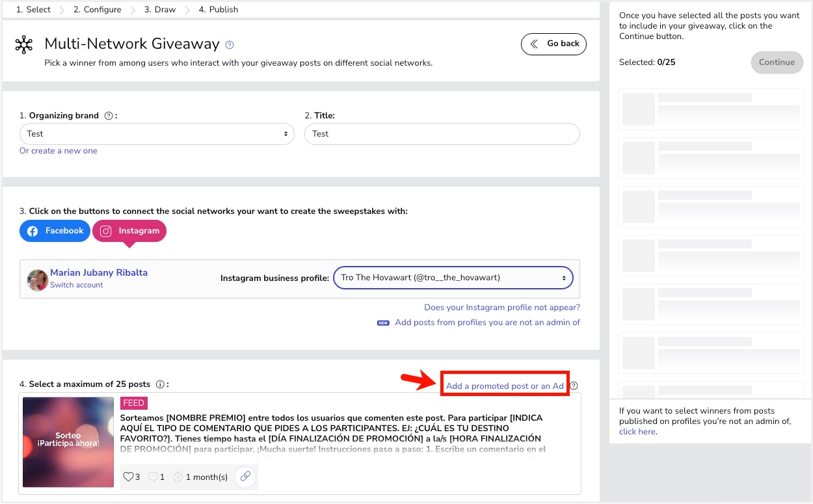Select the Instagram network button
Screen dimensions: 813x504
[129, 231]
